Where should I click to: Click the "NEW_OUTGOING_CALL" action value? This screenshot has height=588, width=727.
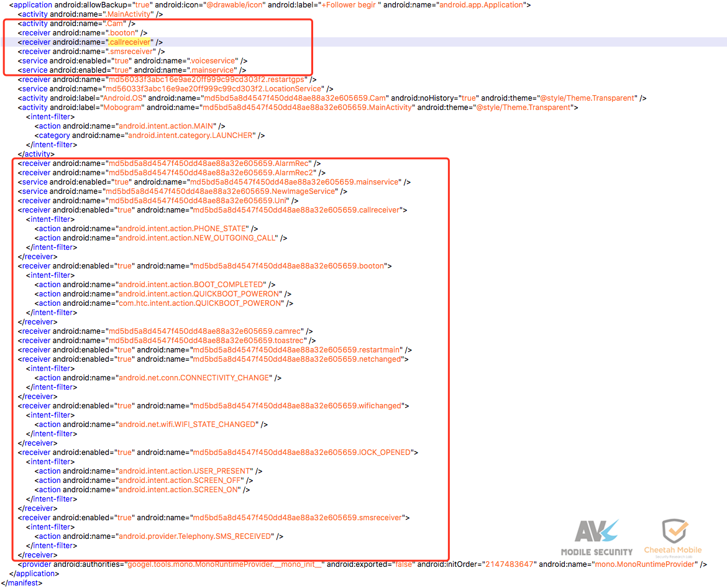click(198, 238)
